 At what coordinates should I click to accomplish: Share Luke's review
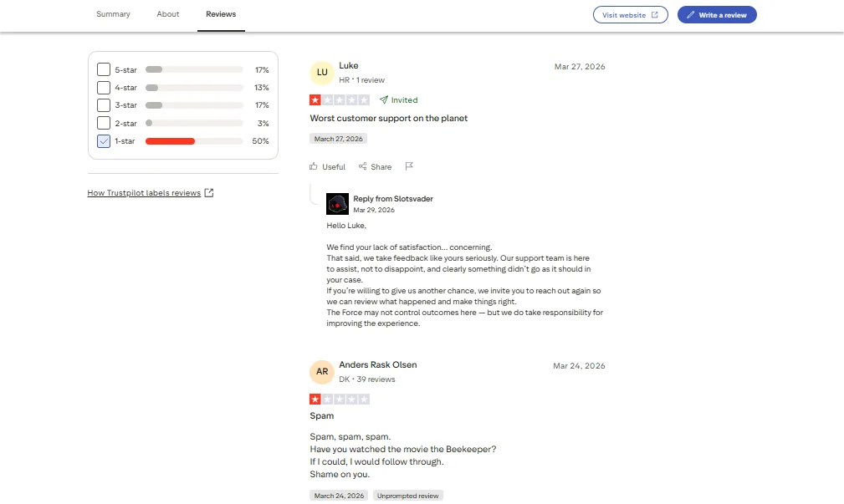(x=375, y=166)
